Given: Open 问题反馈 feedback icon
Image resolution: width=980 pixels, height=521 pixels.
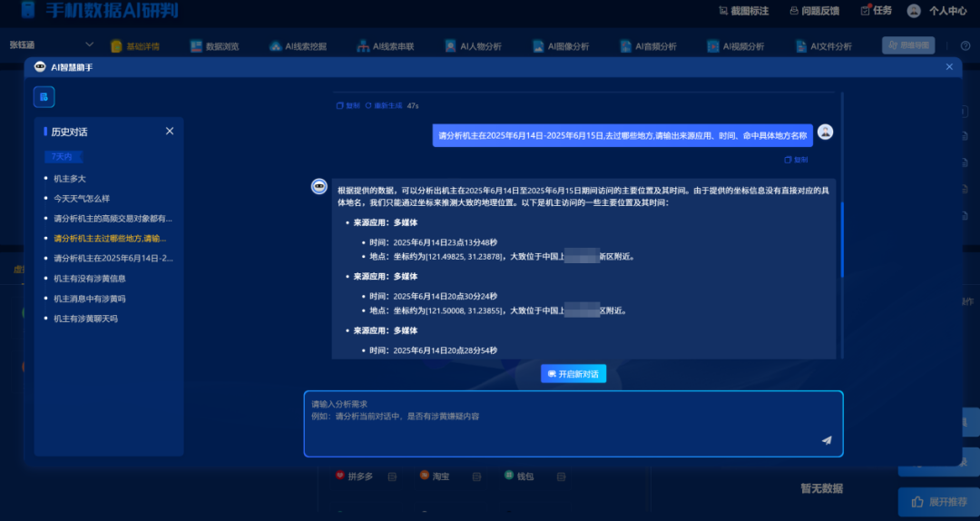Looking at the screenshot, I should [794, 11].
